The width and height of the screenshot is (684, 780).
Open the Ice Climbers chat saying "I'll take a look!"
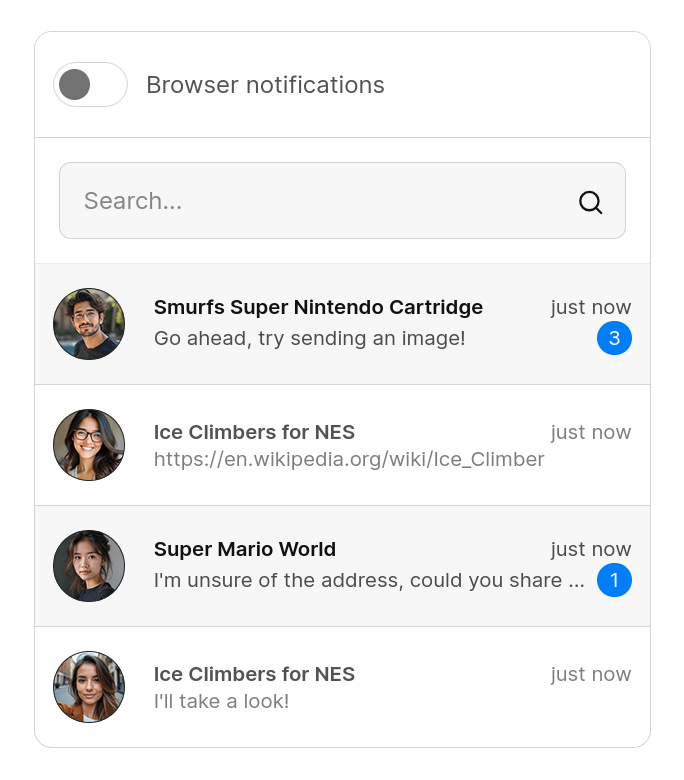[x=254, y=674]
